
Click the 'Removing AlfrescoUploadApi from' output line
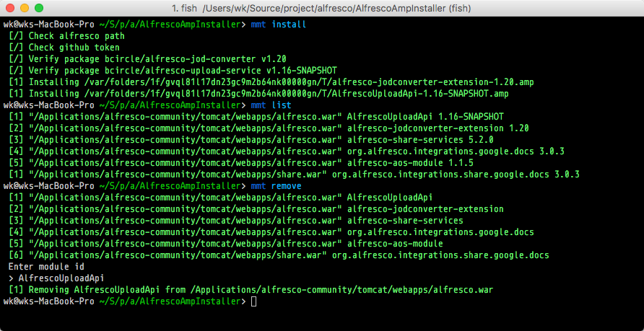251,290
